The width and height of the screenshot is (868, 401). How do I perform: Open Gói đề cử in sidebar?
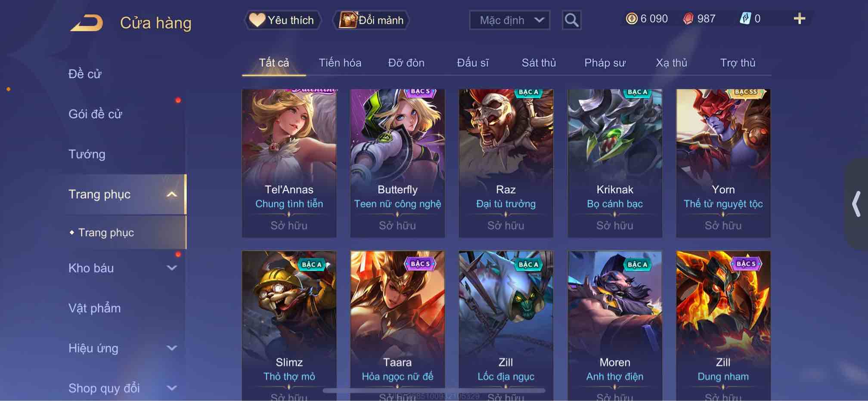click(95, 114)
